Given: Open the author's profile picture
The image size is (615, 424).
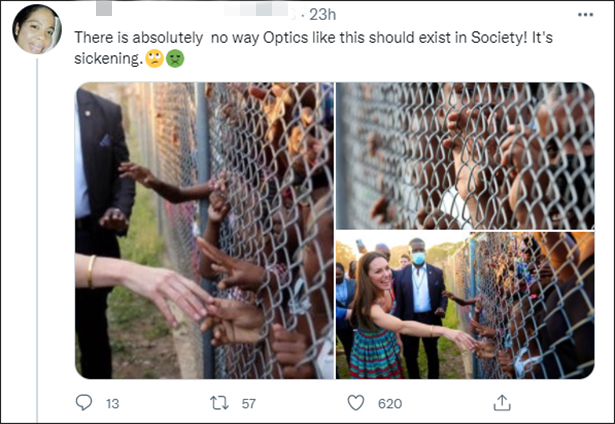Looking at the screenshot, I should coord(36,29).
